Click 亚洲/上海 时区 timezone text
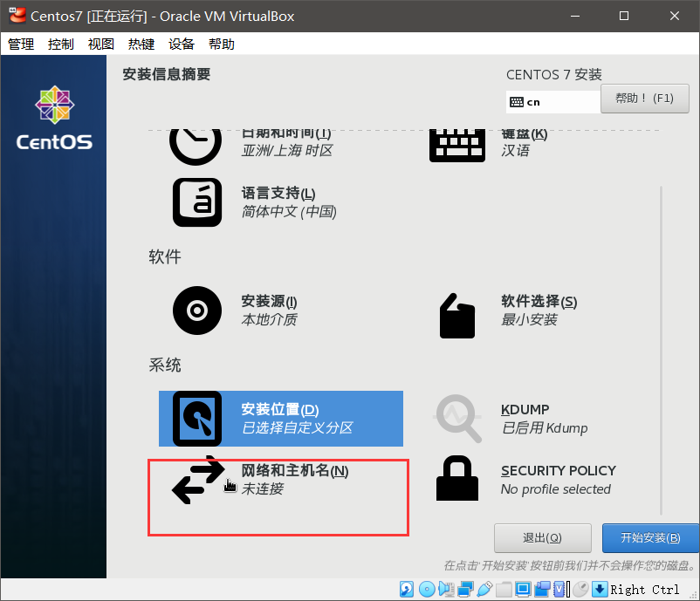The height and width of the screenshot is (601, 700). 287,150
